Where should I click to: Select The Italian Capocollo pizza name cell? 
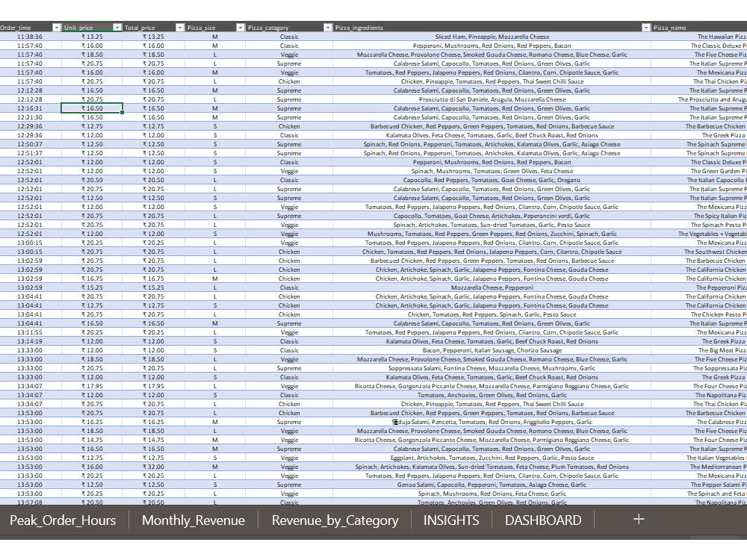699,180
